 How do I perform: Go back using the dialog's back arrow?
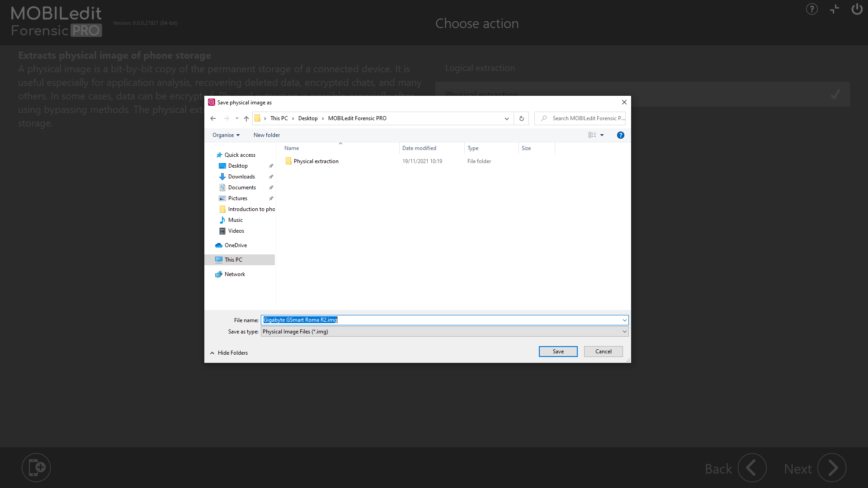pyautogui.click(x=213, y=118)
